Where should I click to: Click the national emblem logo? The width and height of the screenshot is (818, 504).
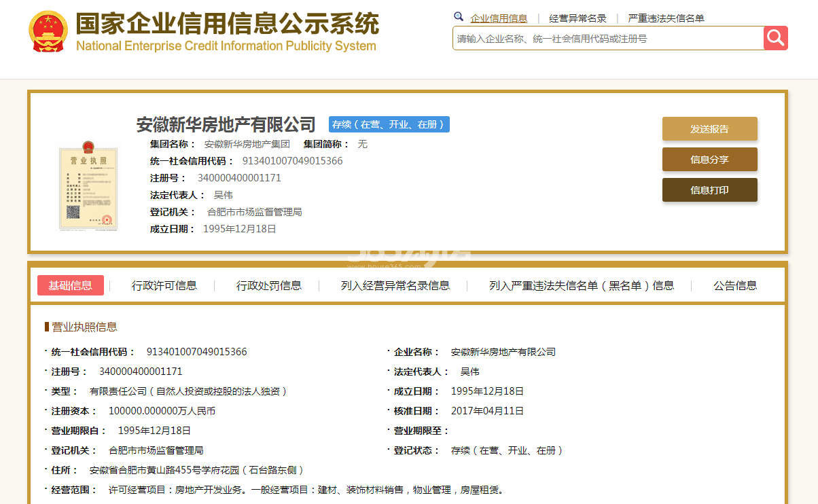pyautogui.click(x=48, y=32)
